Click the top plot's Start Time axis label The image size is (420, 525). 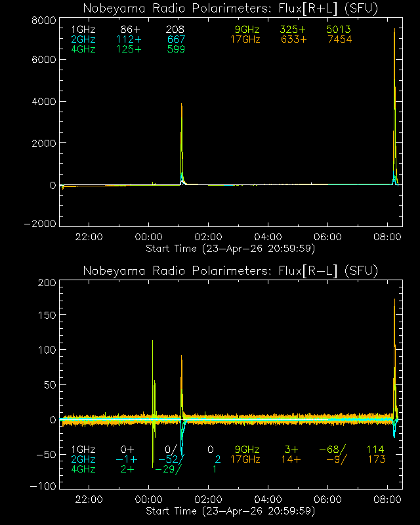click(x=230, y=248)
